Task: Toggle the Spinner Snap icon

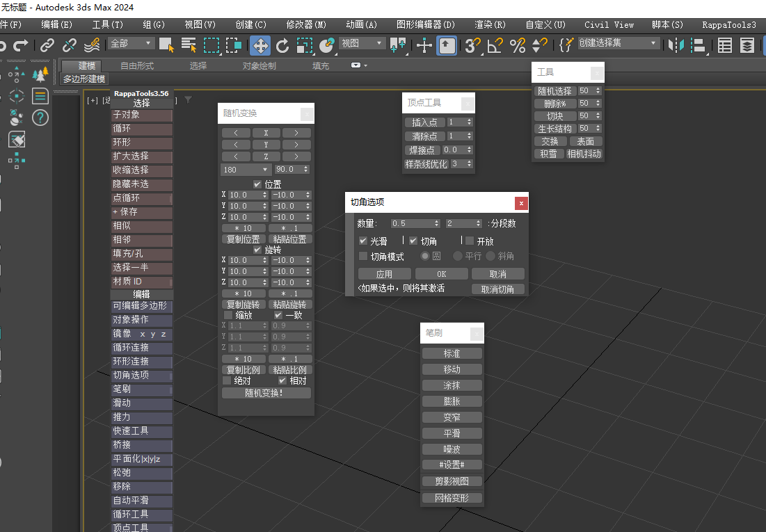Action: [539, 45]
